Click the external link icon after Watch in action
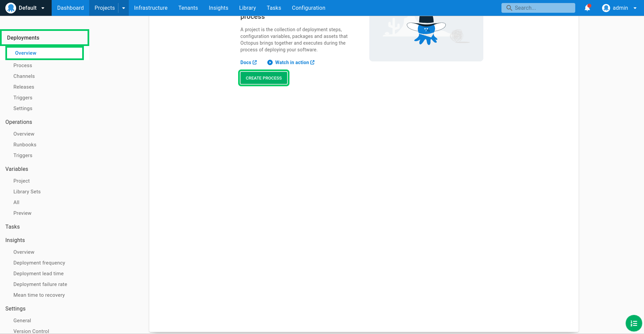644x334 pixels. click(312, 62)
